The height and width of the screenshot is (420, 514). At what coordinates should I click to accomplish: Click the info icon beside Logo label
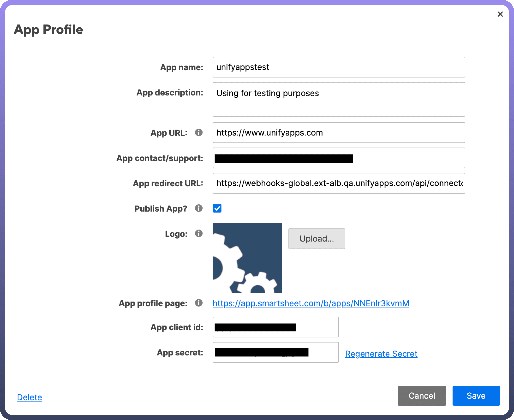click(199, 234)
